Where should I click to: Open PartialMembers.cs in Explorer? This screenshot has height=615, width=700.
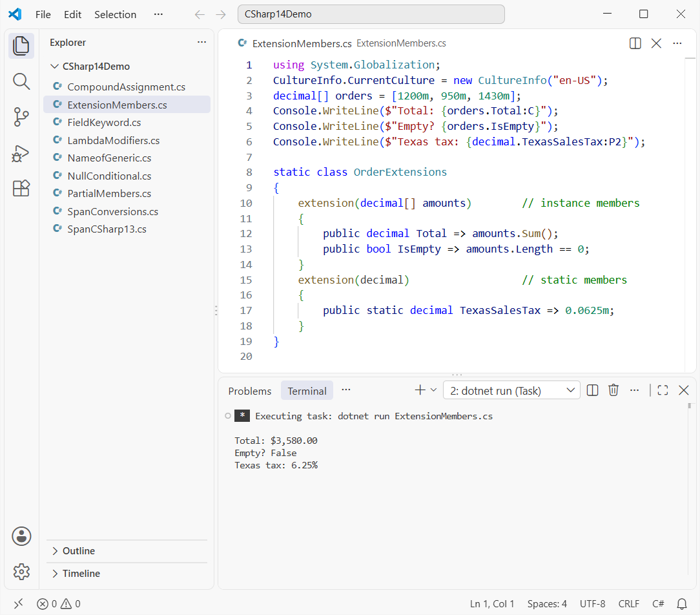pyautogui.click(x=127, y=193)
